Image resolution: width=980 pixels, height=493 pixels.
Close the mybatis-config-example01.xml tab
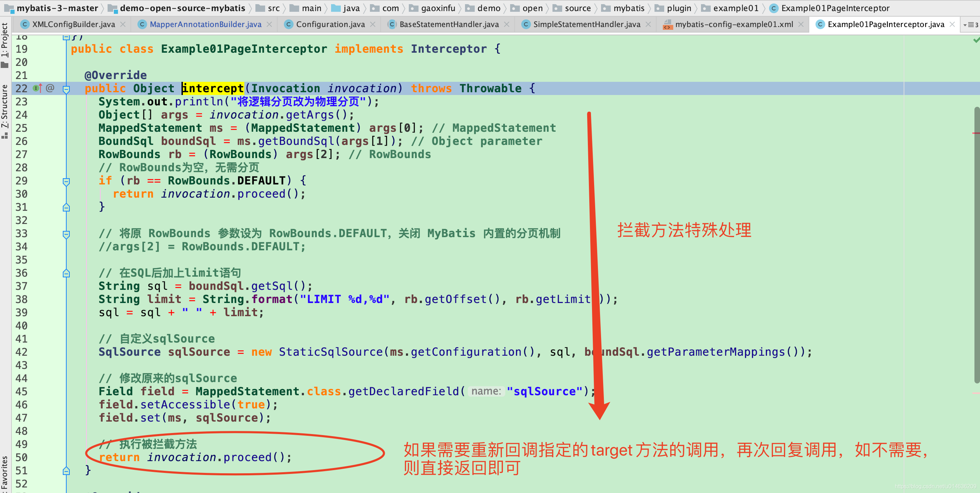(801, 24)
